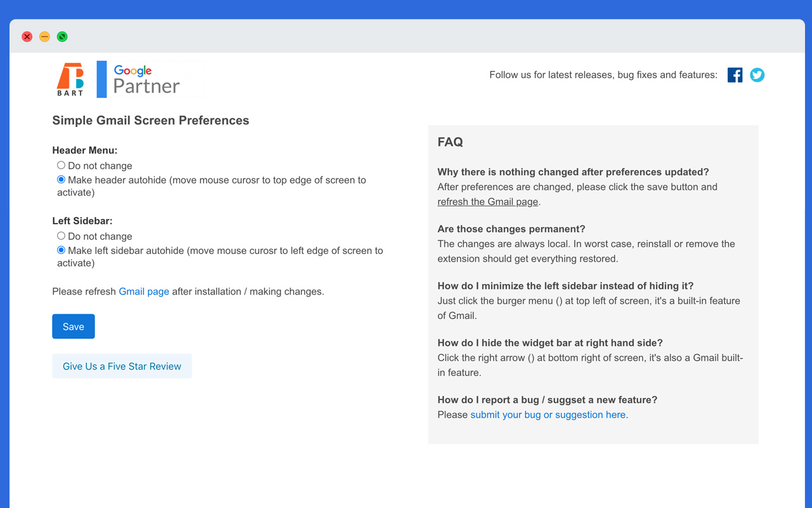Enable "Make left sidebar autohide" option
This screenshot has height=508, width=812.
61,250
